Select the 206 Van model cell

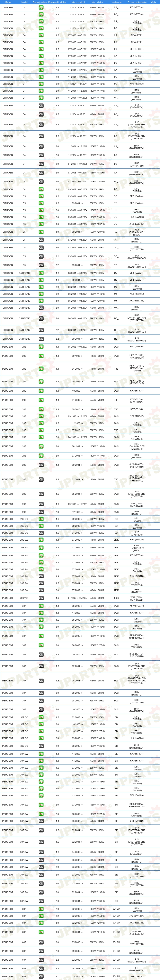click(x=24, y=598)
